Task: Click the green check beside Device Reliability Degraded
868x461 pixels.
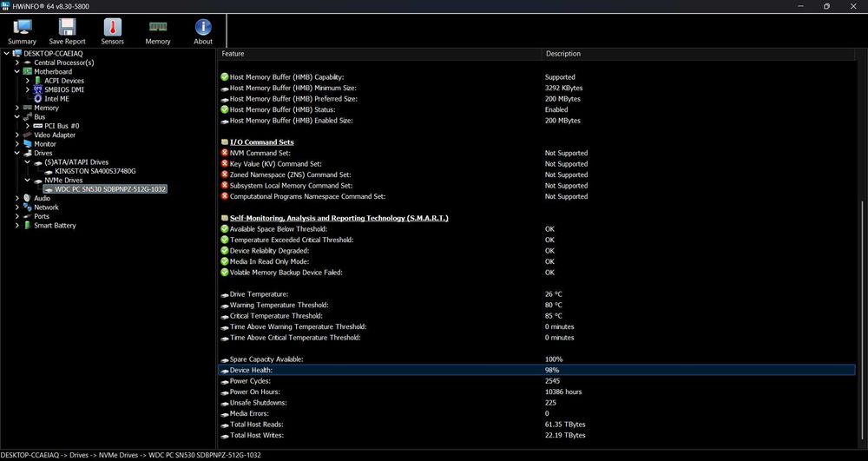Action: (x=224, y=251)
